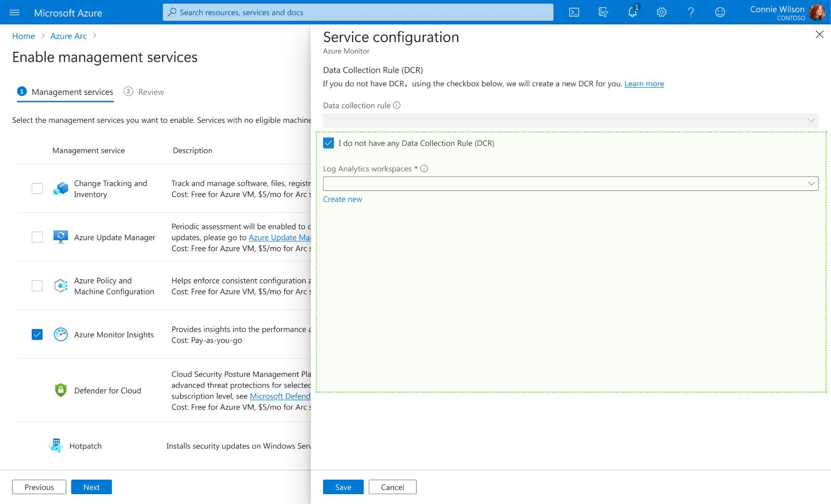Open the help question mark icon
The image size is (831, 504).
pos(690,12)
